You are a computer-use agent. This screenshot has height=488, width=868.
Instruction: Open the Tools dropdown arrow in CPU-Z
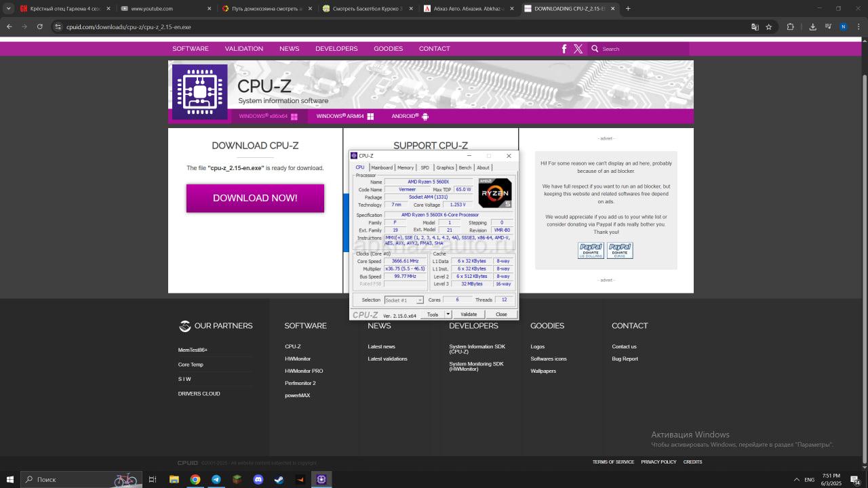448,314
